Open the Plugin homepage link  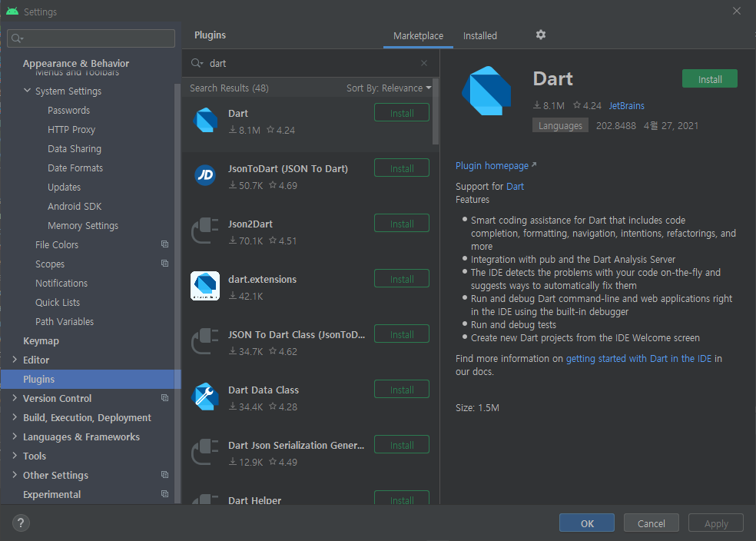492,166
